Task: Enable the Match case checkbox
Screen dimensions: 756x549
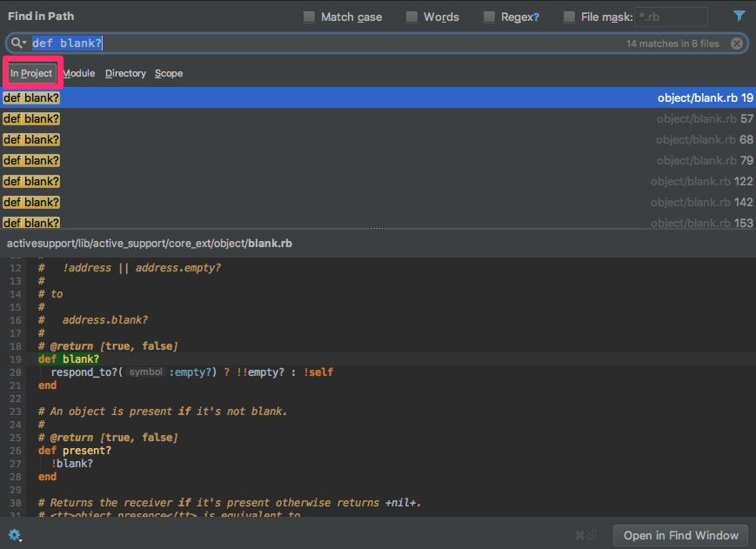Action: point(309,17)
